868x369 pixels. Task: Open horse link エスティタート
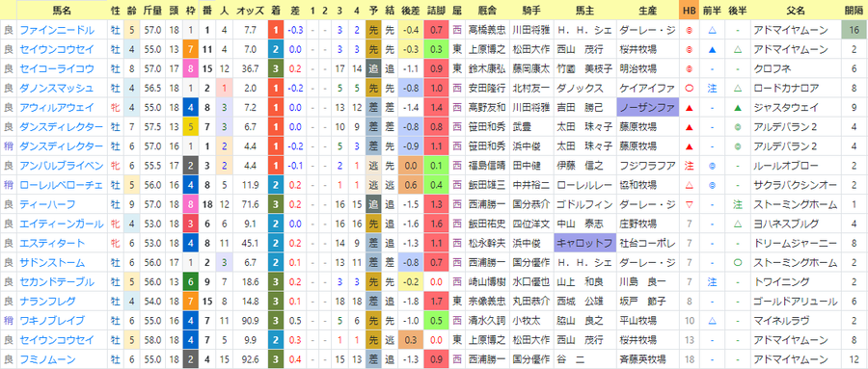52,244
